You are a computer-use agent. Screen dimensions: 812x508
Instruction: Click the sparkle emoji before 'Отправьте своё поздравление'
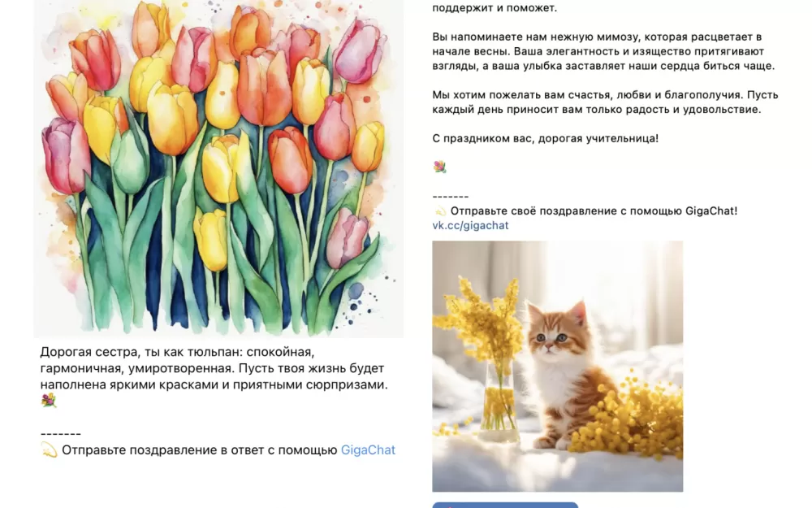click(439, 211)
